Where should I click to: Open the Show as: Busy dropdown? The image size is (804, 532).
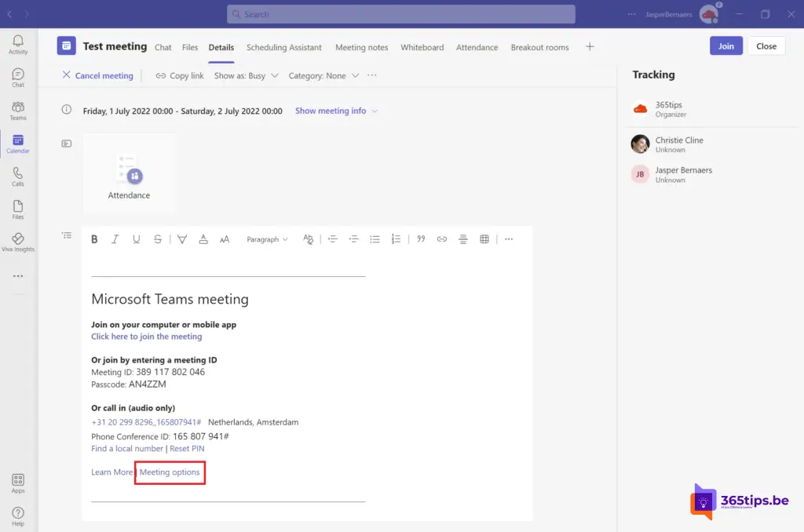coord(246,76)
